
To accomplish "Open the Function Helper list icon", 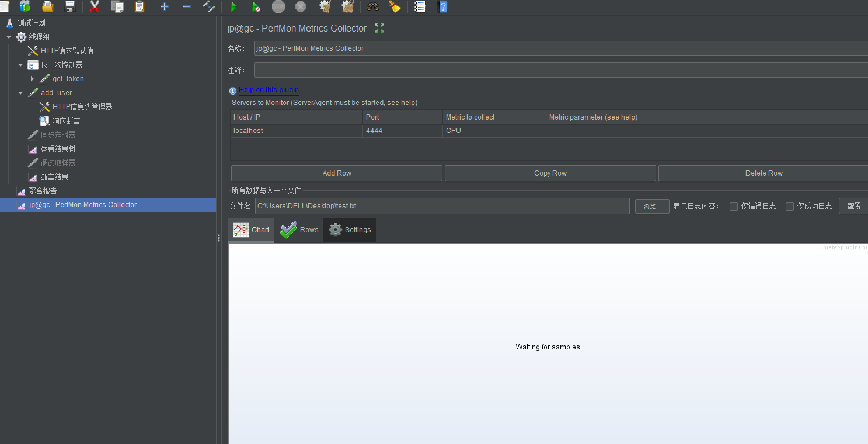I will (420, 6).
